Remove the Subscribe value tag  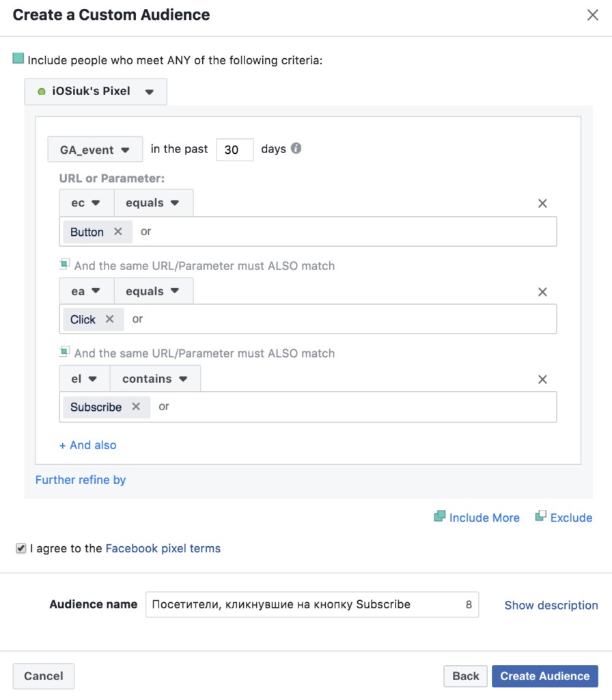click(x=136, y=407)
